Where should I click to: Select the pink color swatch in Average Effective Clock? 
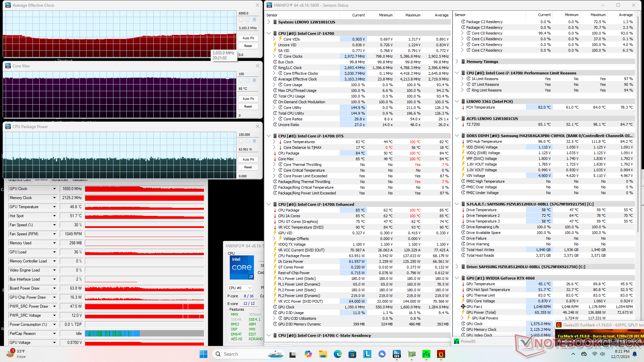point(241,19)
